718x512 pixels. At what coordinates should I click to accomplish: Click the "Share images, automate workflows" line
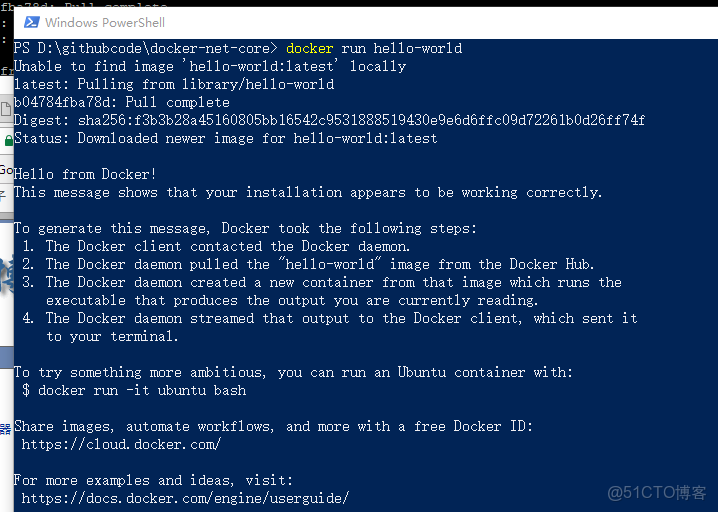pyautogui.click(x=273, y=426)
